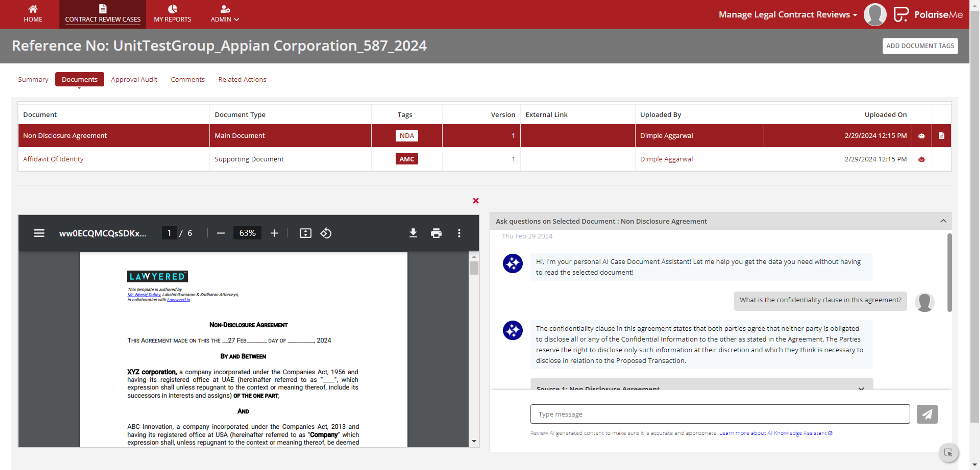This screenshot has width=980, height=470.
Task: Open the Comments tab
Action: (x=188, y=79)
